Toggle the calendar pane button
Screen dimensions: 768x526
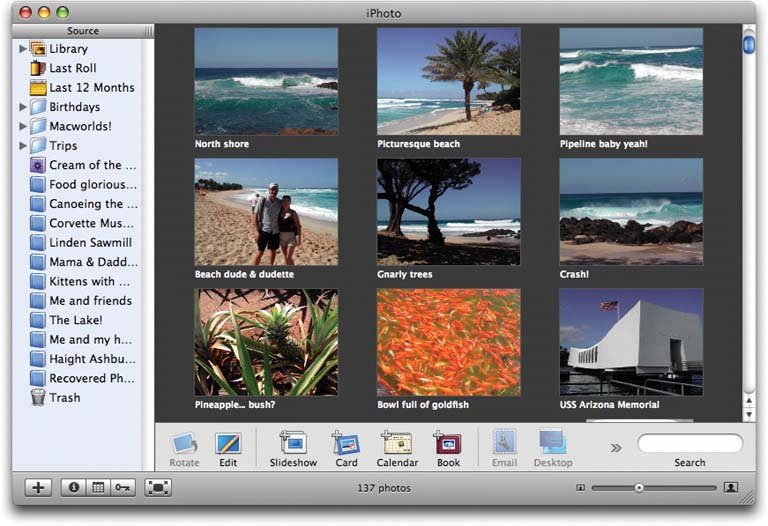pyautogui.click(x=98, y=488)
